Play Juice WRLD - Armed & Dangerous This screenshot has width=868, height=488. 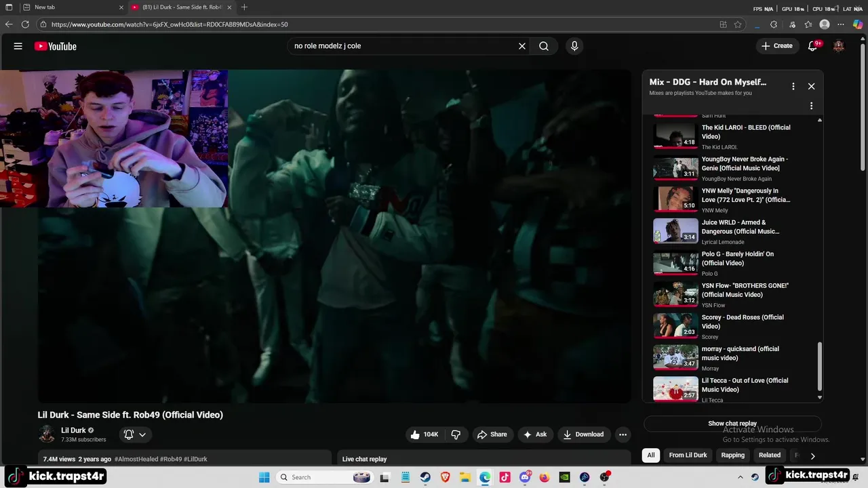pyautogui.click(x=732, y=231)
